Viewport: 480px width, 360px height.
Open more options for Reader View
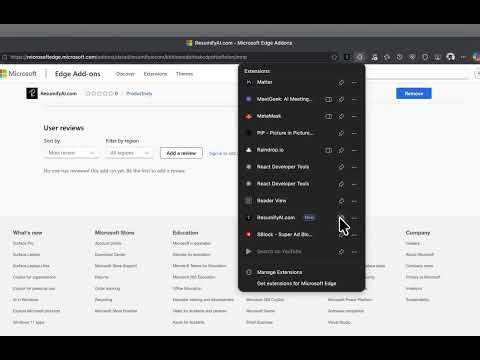tap(354, 201)
